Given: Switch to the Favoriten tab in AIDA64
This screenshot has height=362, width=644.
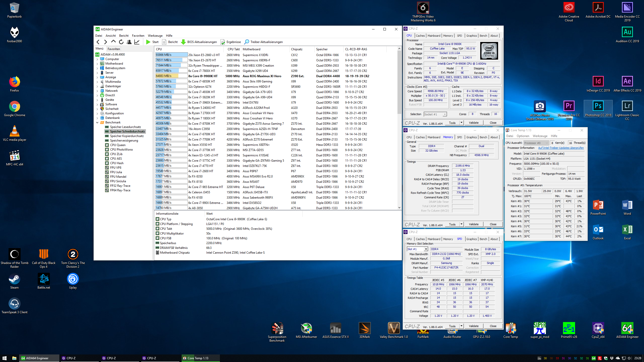Looking at the screenshot, I should pyautogui.click(x=114, y=49).
